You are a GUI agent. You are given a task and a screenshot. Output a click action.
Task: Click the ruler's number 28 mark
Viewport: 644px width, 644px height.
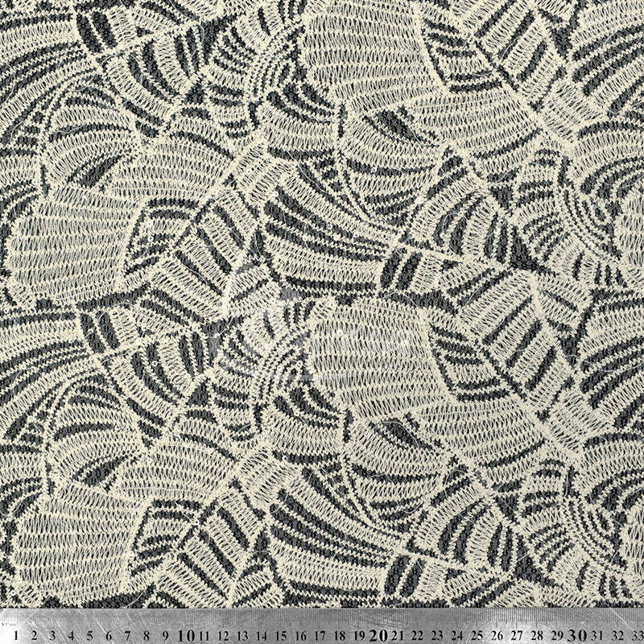click(536, 634)
